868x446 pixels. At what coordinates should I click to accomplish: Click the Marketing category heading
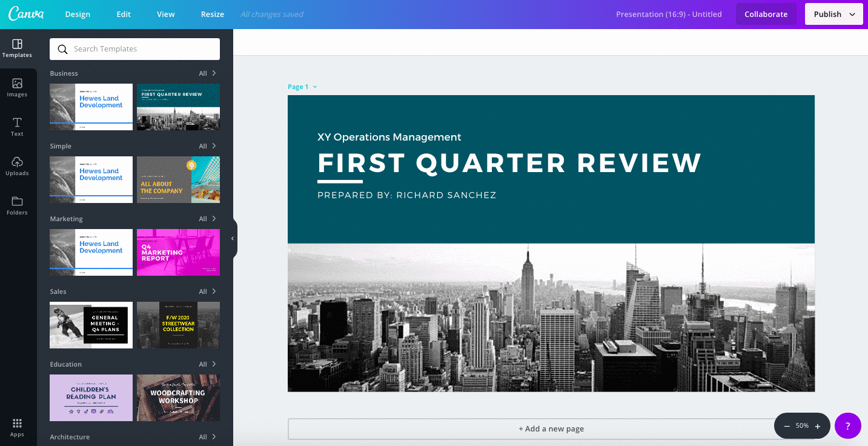[x=66, y=219]
